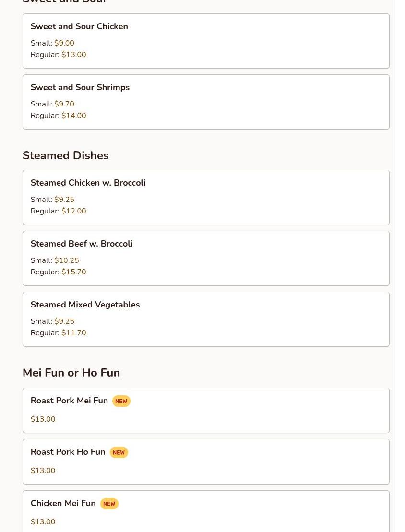The height and width of the screenshot is (532, 405).
Task: Select the Roast Pork Ho Fun title
Action: coord(68,452)
